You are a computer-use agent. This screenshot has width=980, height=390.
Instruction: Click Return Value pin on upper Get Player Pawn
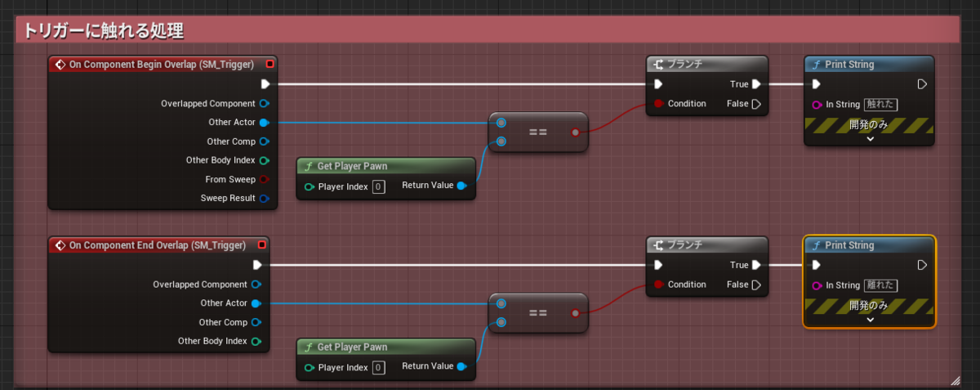pyautogui.click(x=462, y=186)
